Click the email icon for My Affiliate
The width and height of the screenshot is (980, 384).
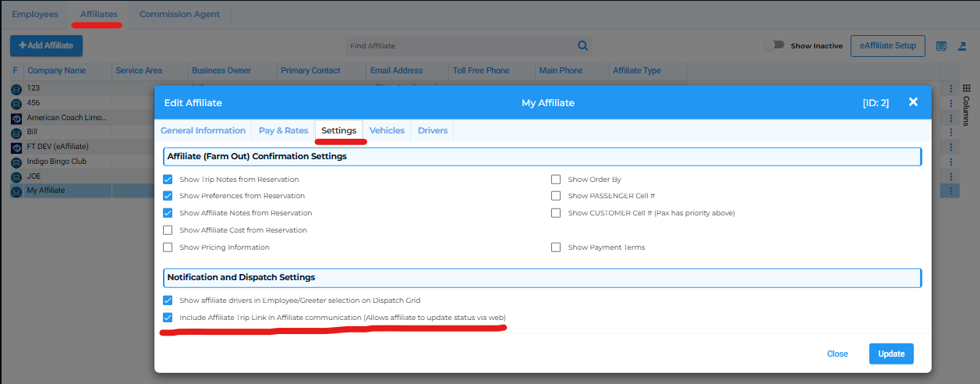16,191
